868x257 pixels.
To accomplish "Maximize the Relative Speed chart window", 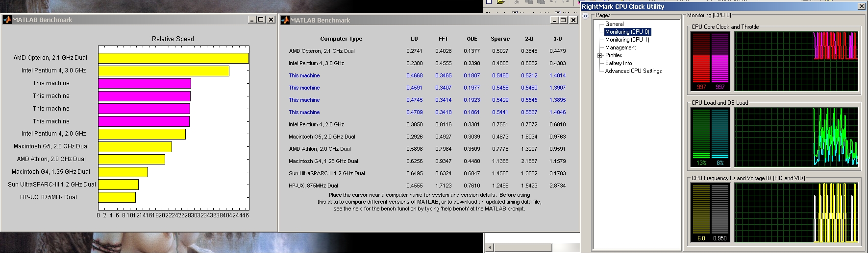I will pyautogui.click(x=261, y=20).
